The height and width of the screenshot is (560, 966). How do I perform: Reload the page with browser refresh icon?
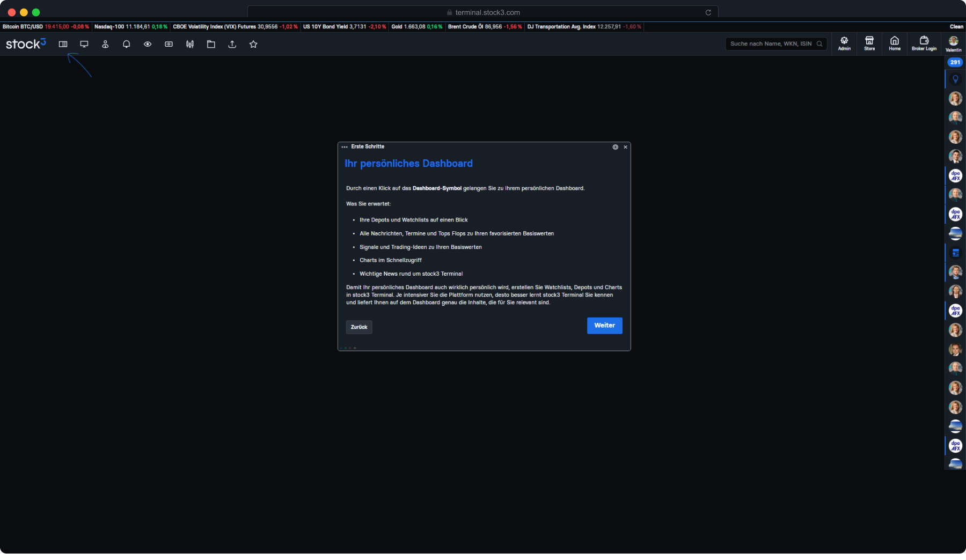click(x=708, y=12)
